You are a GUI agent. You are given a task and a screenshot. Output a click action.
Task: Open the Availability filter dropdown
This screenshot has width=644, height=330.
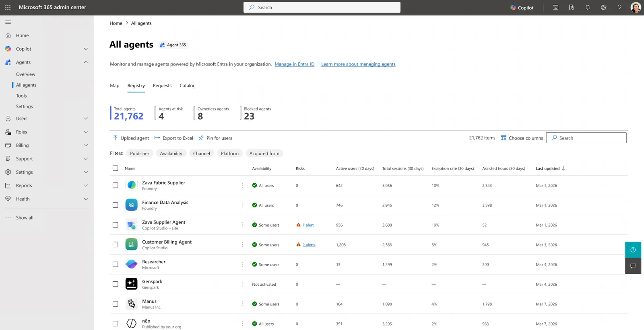click(x=171, y=153)
